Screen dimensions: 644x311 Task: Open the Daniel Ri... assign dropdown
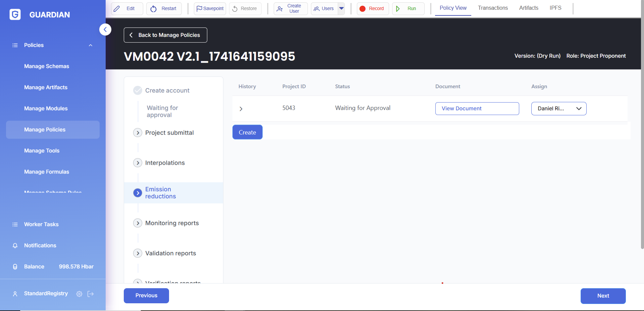click(558, 109)
